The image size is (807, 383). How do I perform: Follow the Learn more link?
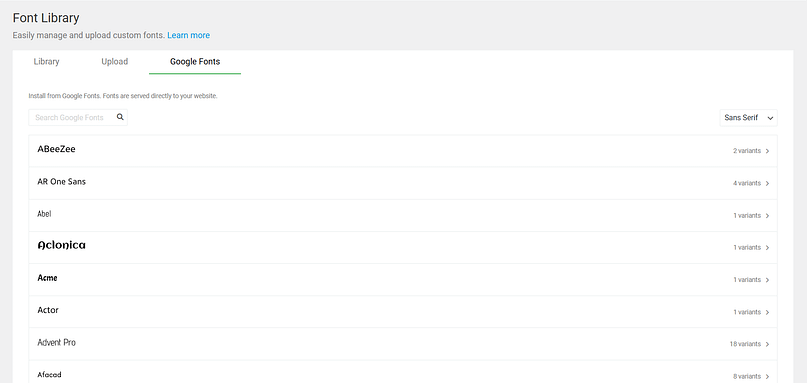pos(188,36)
